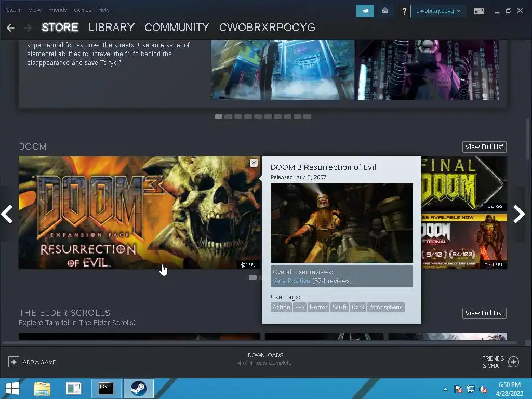Viewport: 532px width, 399px height.
Task: Enter Big Picture mode via monitor icon
Action: (478, 11)
